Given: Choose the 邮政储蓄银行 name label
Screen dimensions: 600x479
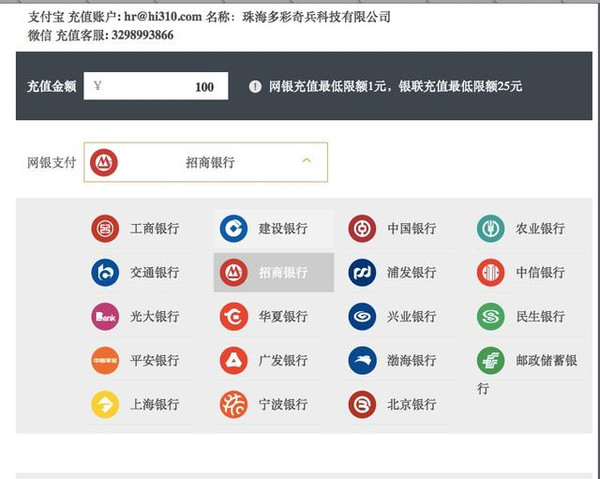Looking at the screenshot, I should (x=546, y=360).
